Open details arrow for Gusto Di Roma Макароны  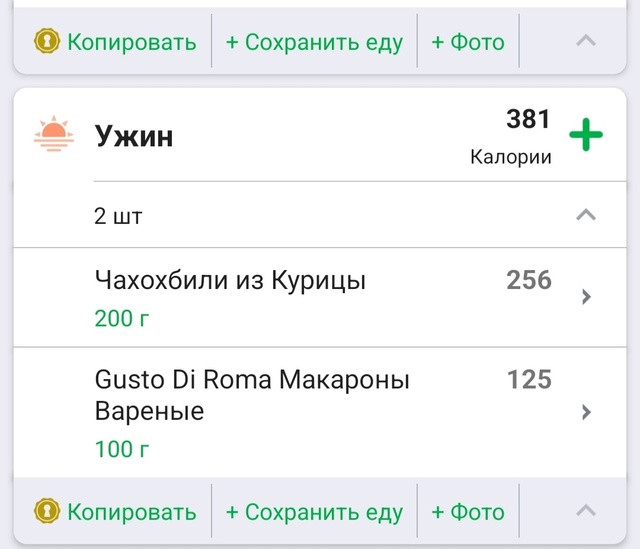pyautogui.click(x=587, y=412)
